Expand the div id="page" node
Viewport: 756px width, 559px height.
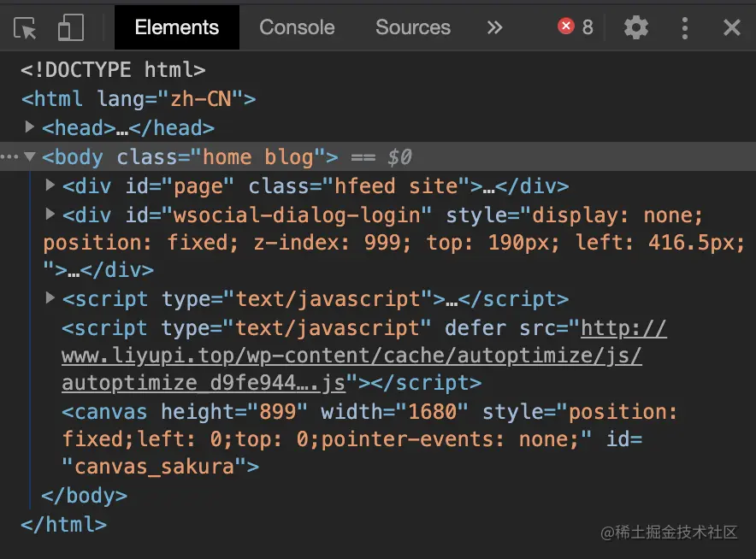50,185
